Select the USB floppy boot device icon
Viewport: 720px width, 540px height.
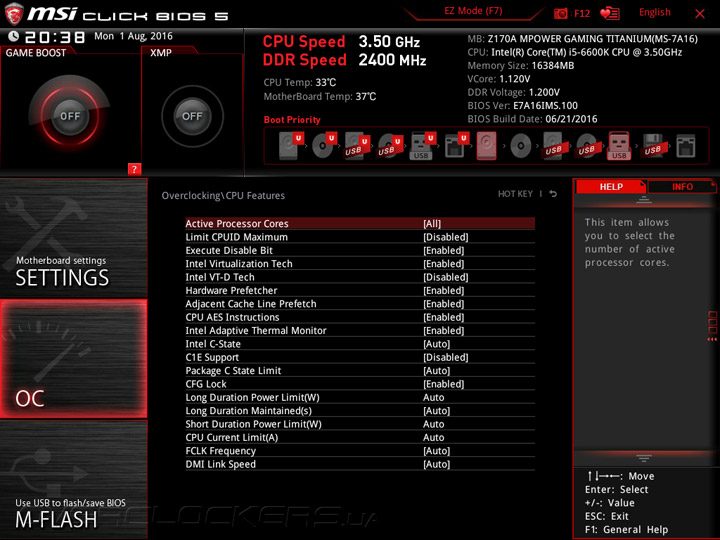(x=652, y=146)
